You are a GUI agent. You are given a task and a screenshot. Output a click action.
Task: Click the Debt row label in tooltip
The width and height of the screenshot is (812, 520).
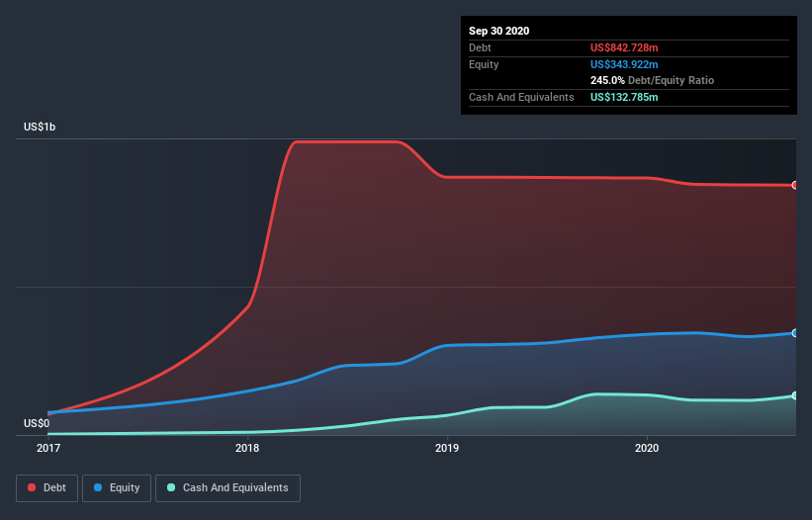click(480, 47)
